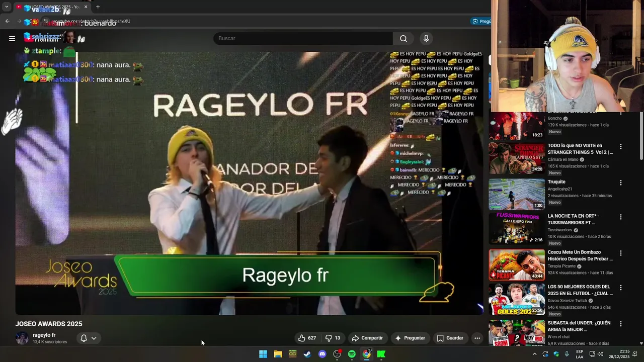Open Spotify from the taskbar
644x362 pixels.
tap(352, 354)
